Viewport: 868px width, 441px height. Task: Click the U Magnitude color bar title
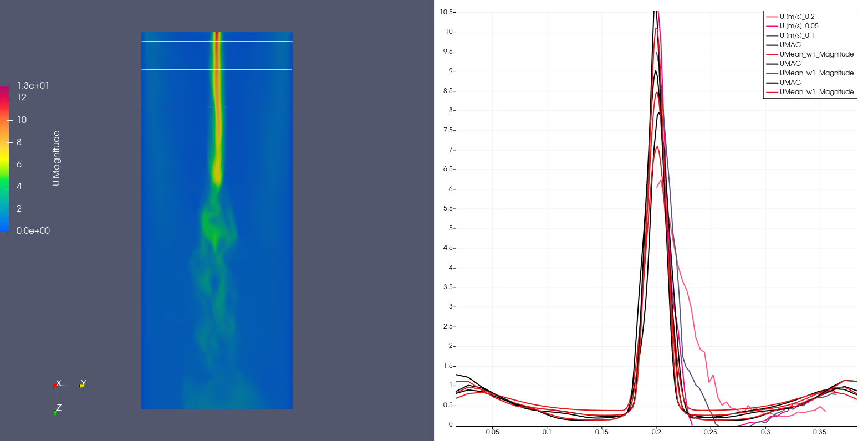[x=56, y=158]
